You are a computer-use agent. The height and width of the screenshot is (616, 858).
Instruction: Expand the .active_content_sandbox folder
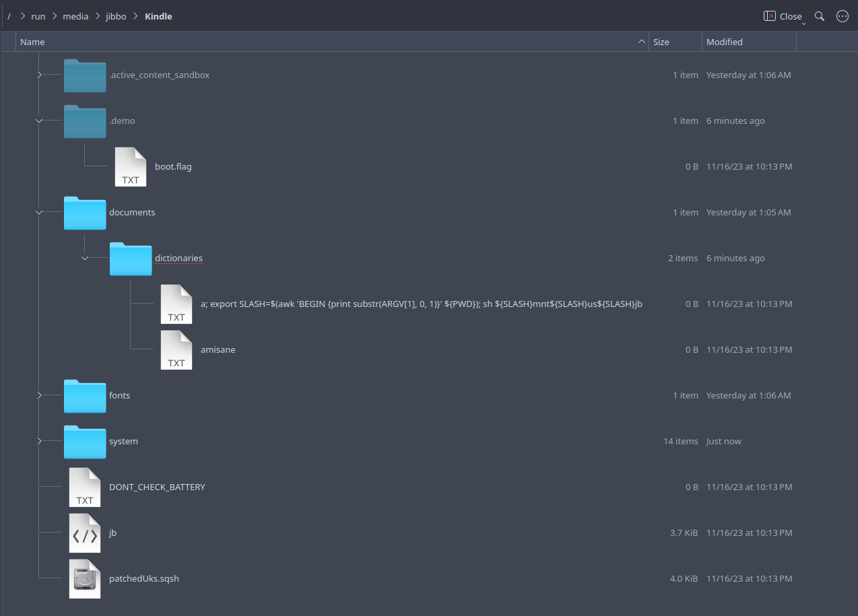(x=39, y=75)
